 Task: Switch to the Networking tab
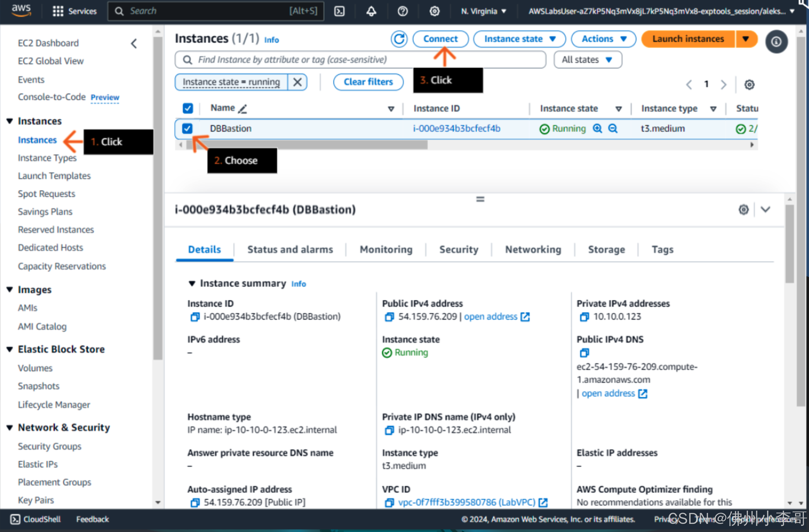pos(533,250)
